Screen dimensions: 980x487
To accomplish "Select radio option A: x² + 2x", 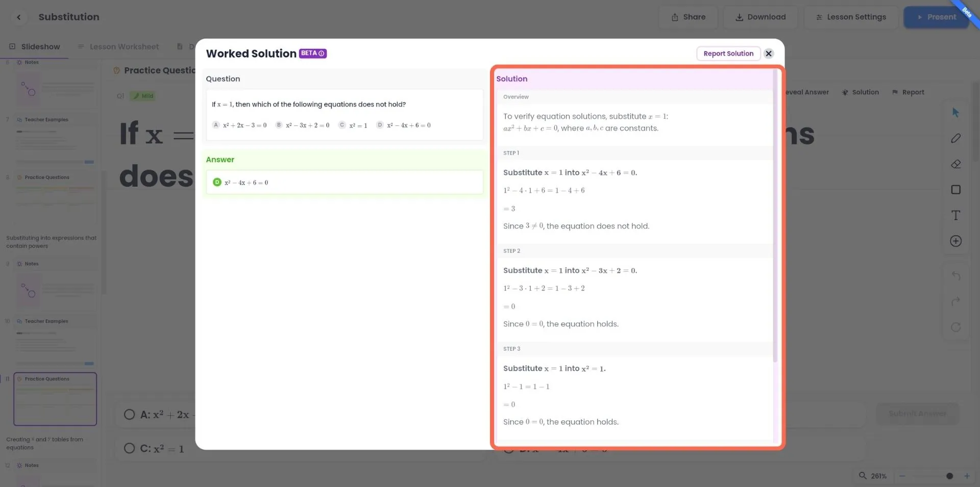I will [130, 415].
